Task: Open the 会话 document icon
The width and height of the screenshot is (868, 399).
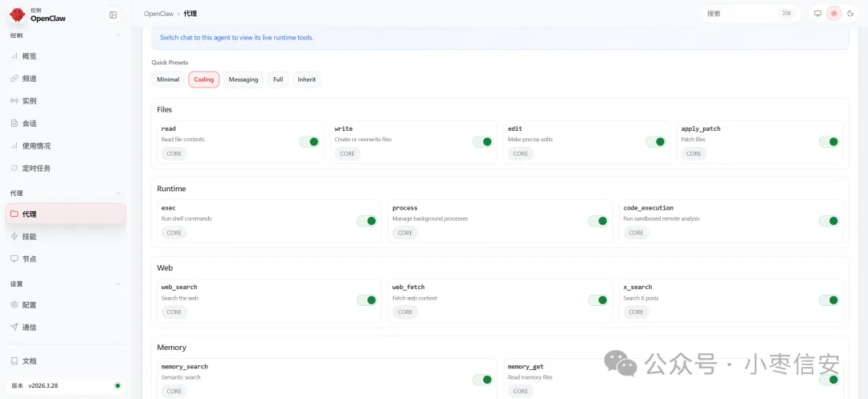Action: pos(14,124)
